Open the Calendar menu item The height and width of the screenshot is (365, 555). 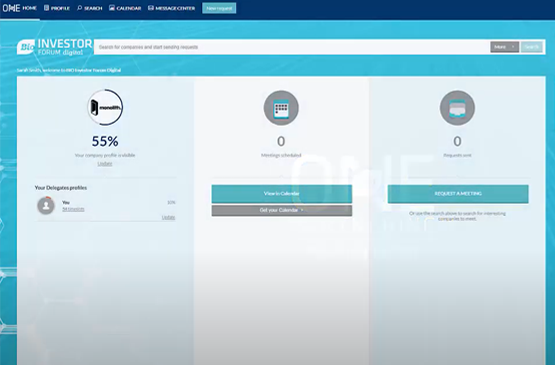click(x=125, y=8)
